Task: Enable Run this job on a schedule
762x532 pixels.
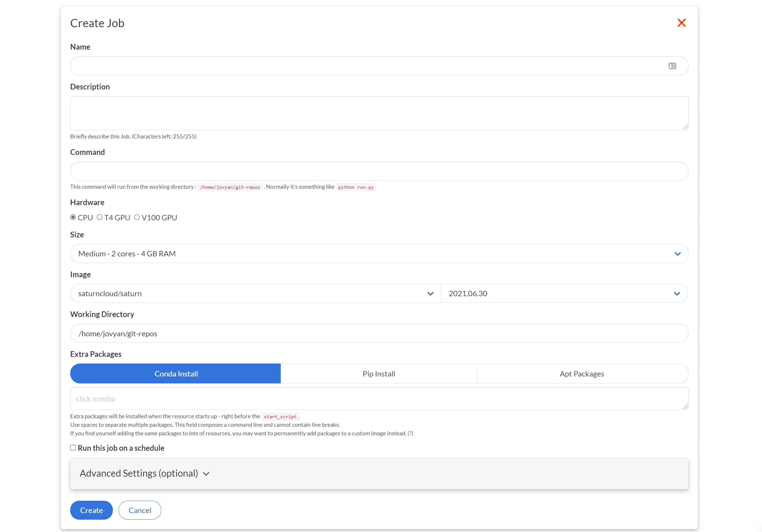Action: [x=73, y=448]
